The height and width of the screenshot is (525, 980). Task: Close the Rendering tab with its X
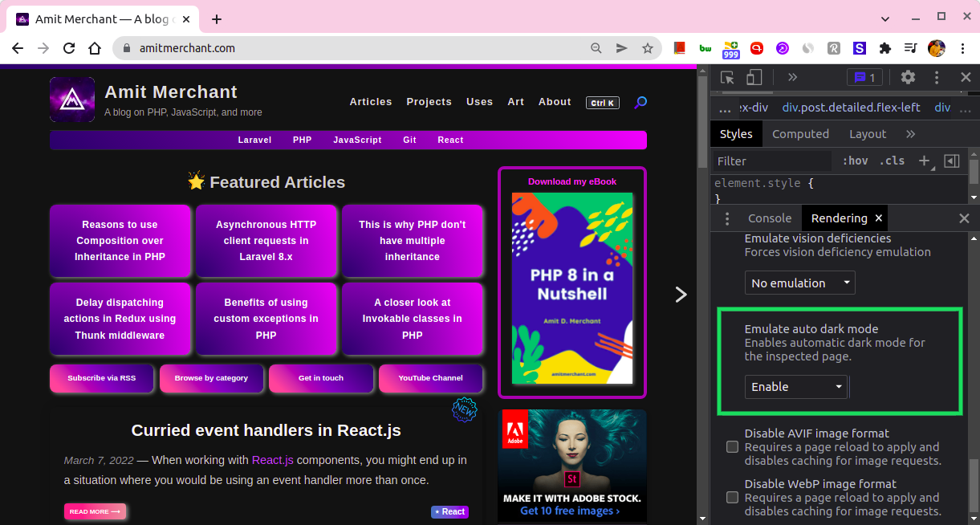878,218
